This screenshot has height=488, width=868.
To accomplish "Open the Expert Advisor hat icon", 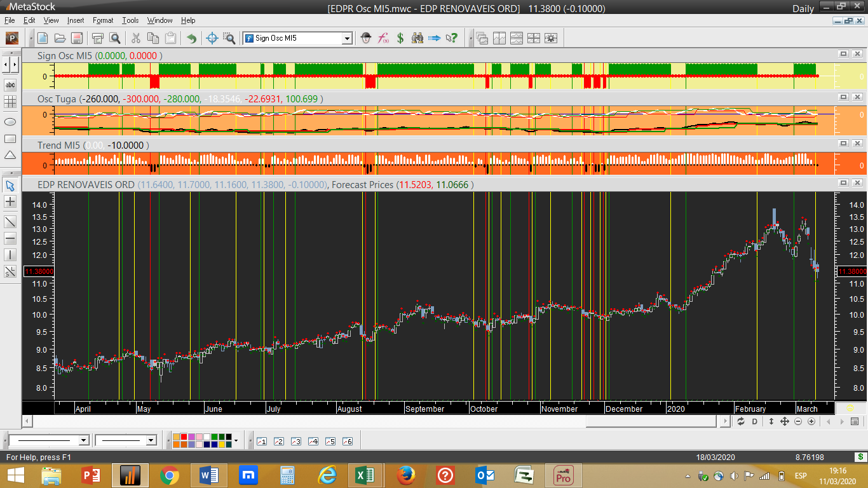I will [366, 38].
